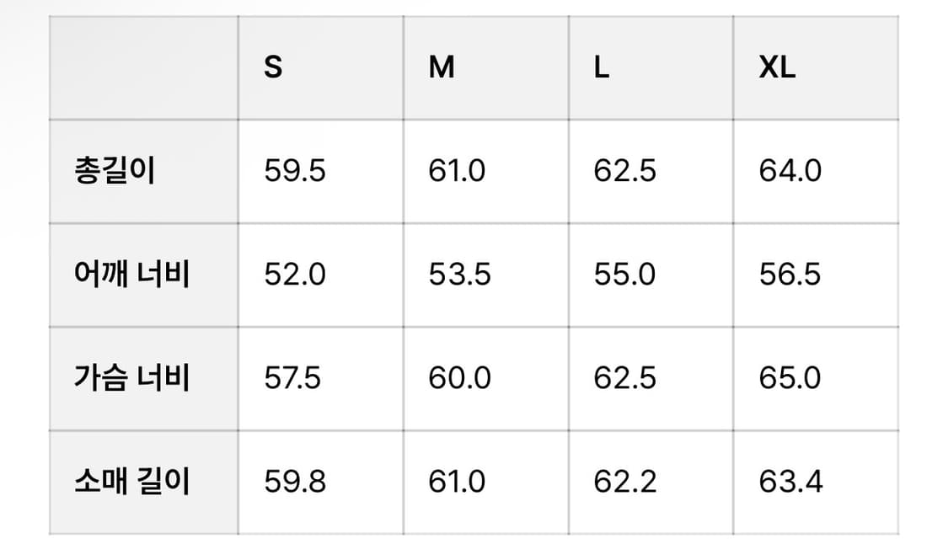Click the L size column header
Image resolution: width=948 pixels, height=560 pixels.
coord(651,67)
